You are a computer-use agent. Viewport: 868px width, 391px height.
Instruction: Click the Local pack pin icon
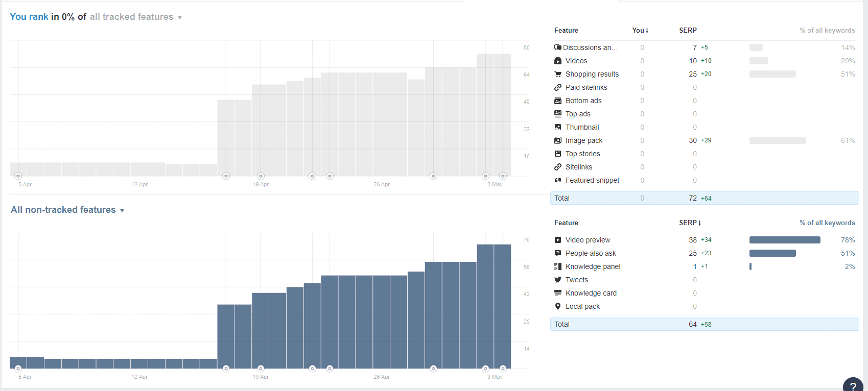pyautogui.click(x=558, y=306)
